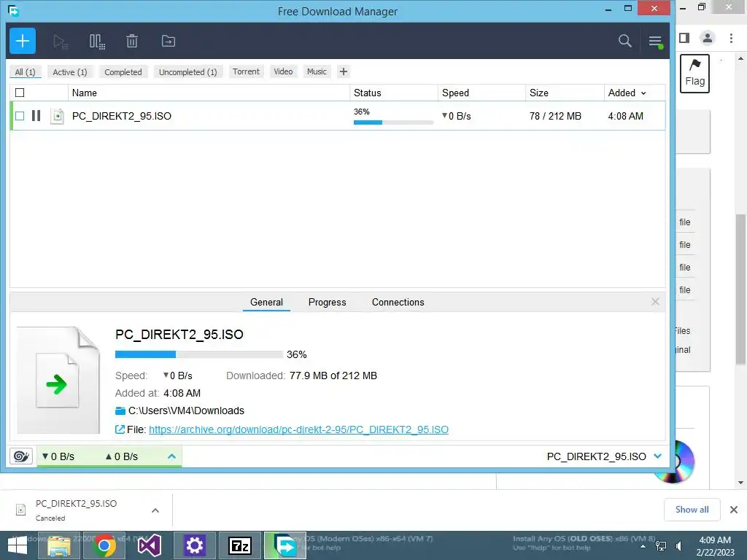Check the select-all checkbox in header

coord(20,93)
